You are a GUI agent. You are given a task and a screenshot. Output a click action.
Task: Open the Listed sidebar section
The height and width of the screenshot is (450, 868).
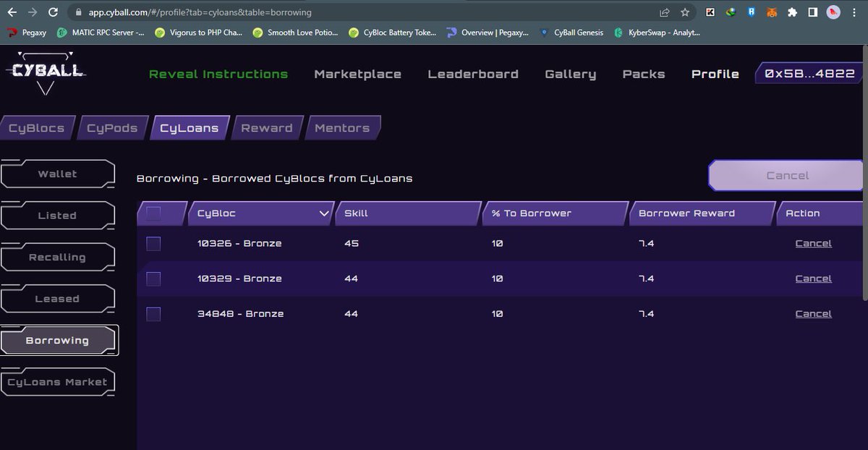pos(58,216)
